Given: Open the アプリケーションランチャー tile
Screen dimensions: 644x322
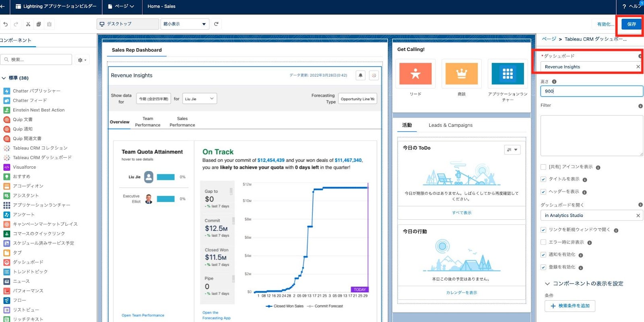Looking at the screenshot, I should pyautogui.click(x=508, y=74).
